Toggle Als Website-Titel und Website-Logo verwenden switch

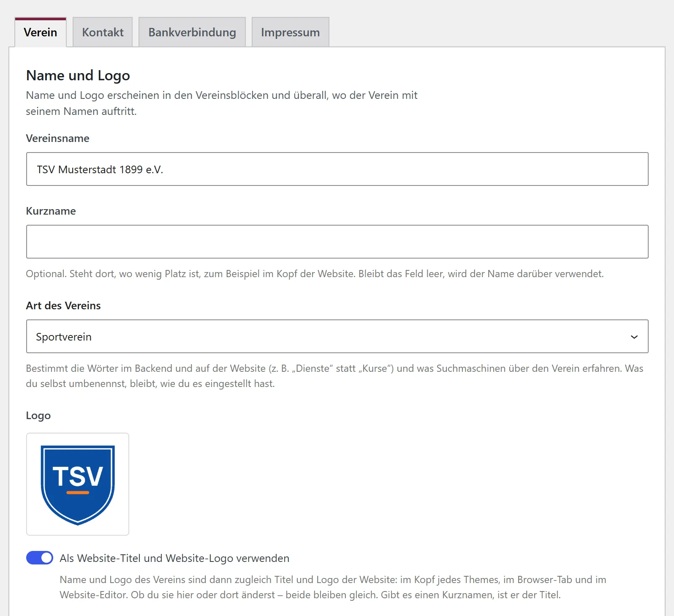coord(40,558)
